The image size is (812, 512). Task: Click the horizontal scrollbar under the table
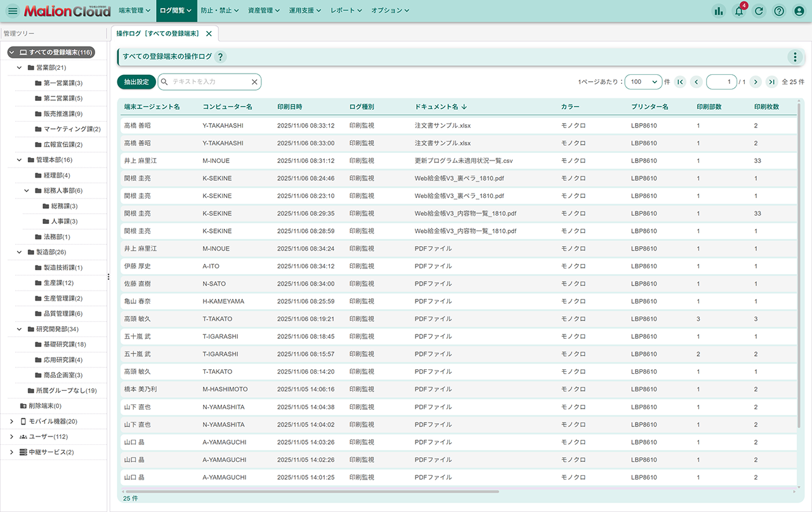click(x=311, y=491)
